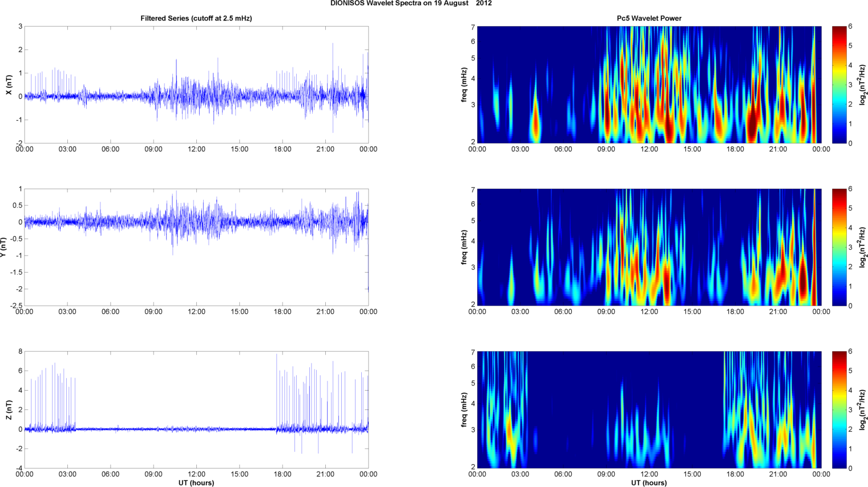This screenshot has width=868, height=487.
Task: Click the 'Z (nT)' axis label
Action: (x=9, y=410)
